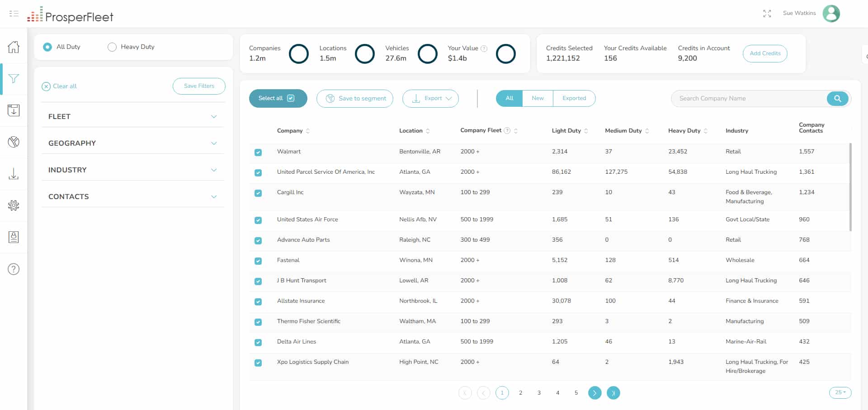Collapse the sidebar menu hamburger icon
This screenshot has height=410, width=868.
[14, 14]
